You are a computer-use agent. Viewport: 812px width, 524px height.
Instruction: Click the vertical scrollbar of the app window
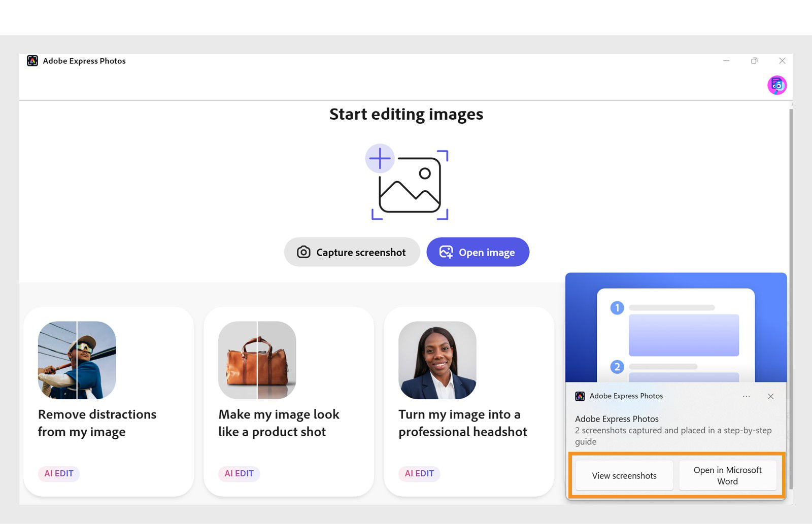[x=791, y=299]
